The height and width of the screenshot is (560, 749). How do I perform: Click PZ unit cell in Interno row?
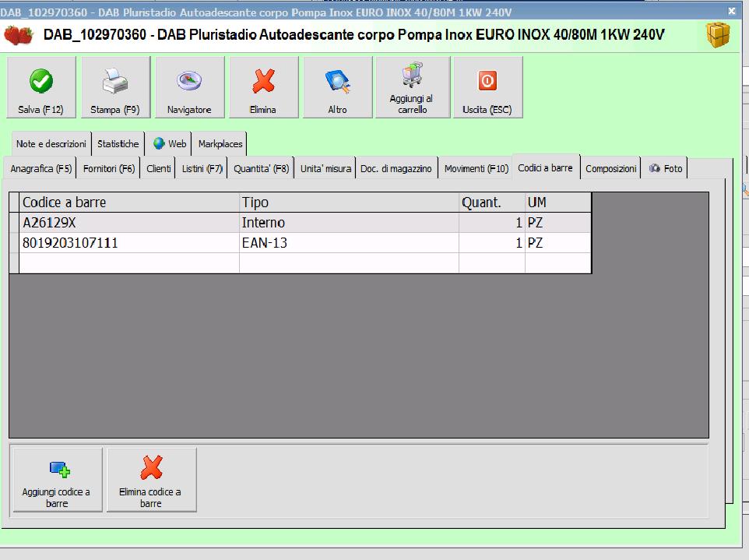pyautogui.click(x=558, y=223)
